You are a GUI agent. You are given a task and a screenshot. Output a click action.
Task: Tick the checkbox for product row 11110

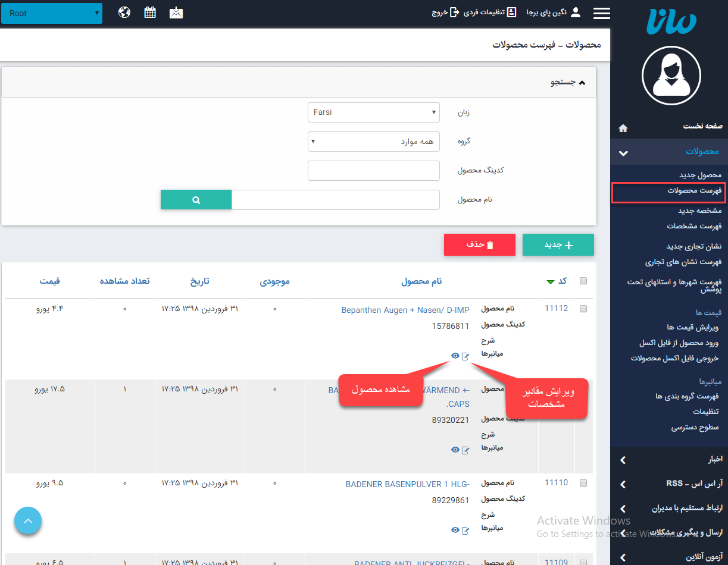(x=583, y=482)
